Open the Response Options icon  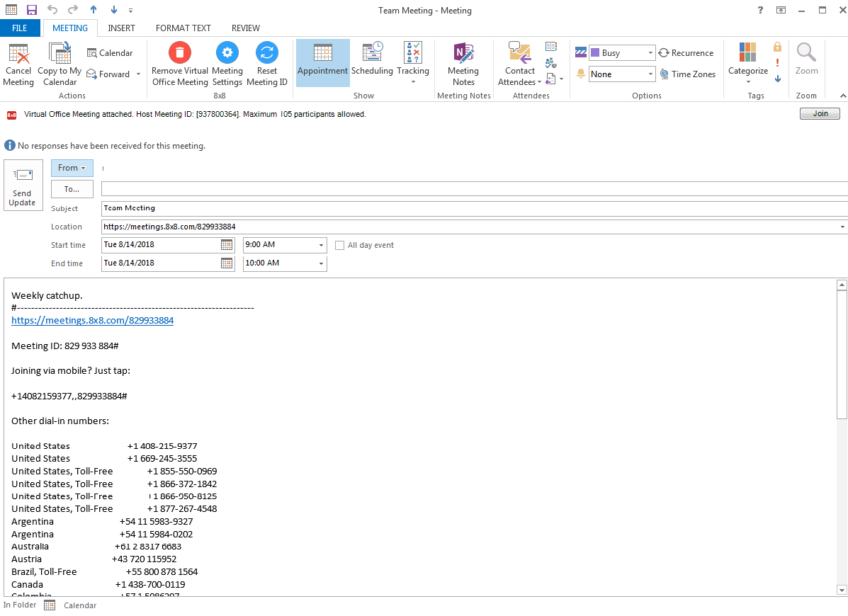click(551, 79)
